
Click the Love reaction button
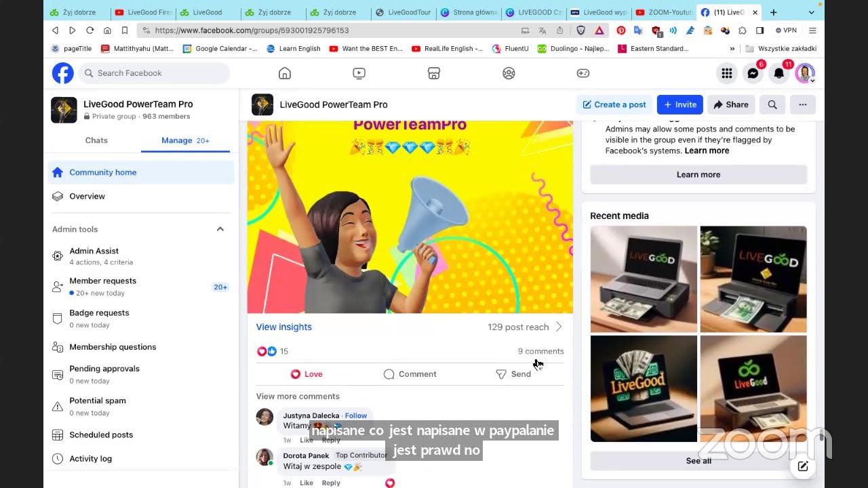point(307,374)
